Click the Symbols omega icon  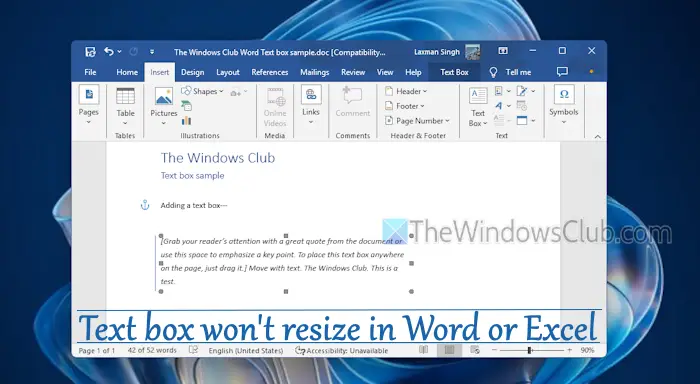point(564,95)
